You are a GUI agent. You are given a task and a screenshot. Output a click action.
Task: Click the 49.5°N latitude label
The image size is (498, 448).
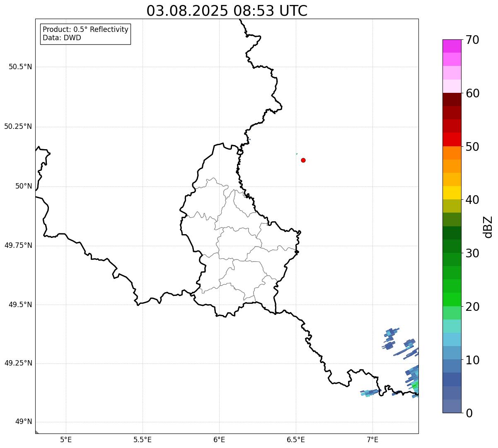(x=20, y=305)
